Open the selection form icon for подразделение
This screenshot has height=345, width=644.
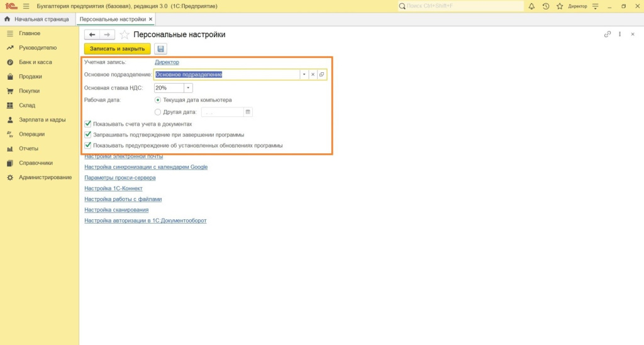click(x=321, y=74)
